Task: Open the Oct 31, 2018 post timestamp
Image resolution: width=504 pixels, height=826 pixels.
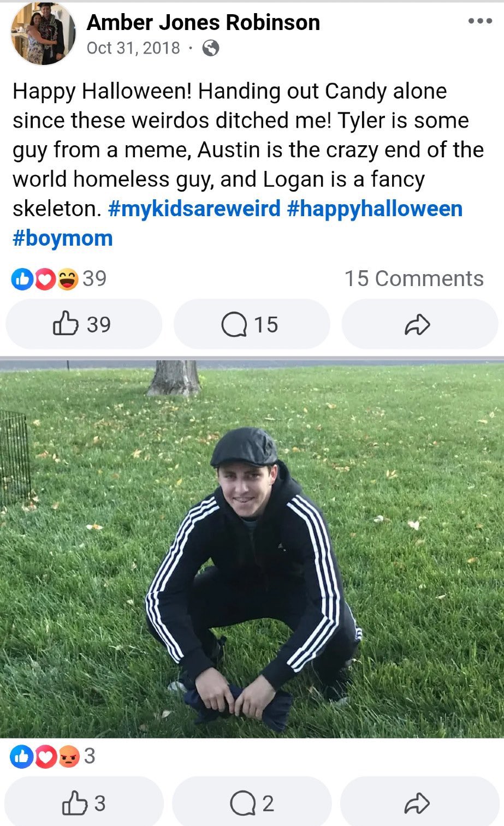Action: pyautogui.click(x=133, y=48)
